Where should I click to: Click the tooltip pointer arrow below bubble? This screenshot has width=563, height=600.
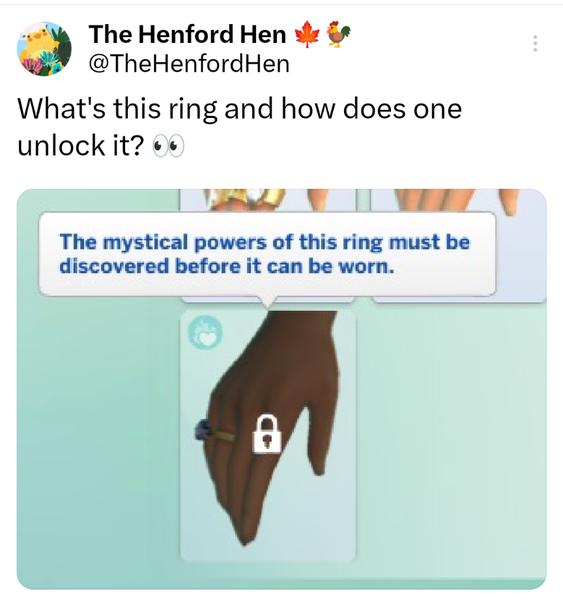tap(268, 302)
